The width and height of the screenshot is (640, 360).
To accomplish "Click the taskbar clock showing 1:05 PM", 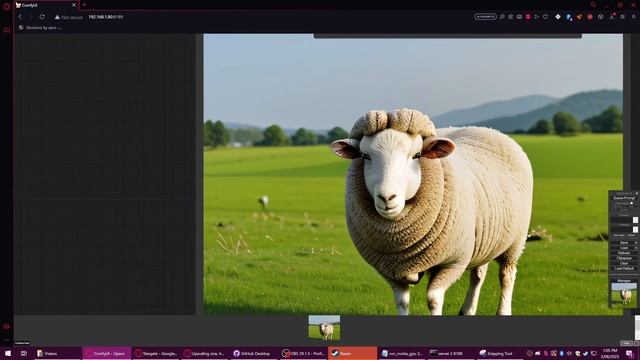I will point(610,353).
